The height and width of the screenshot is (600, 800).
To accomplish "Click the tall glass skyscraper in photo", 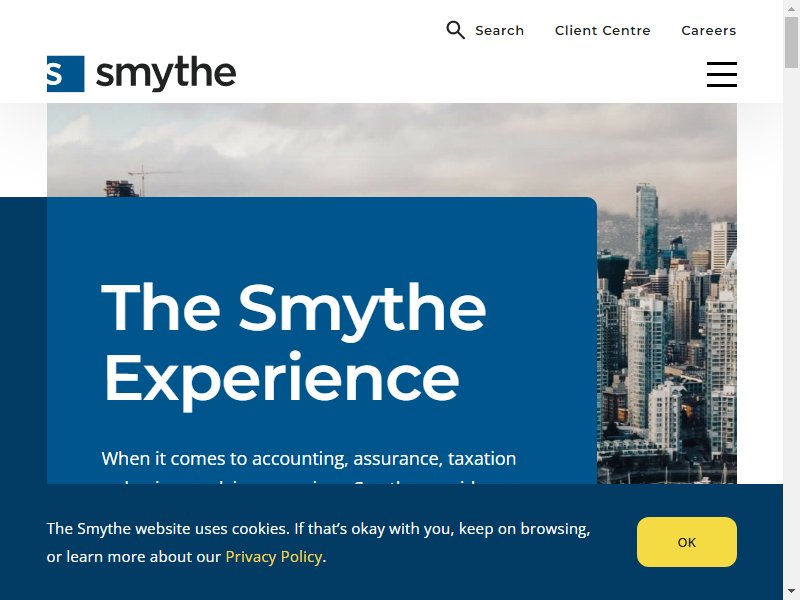I will tap(647, 227).
